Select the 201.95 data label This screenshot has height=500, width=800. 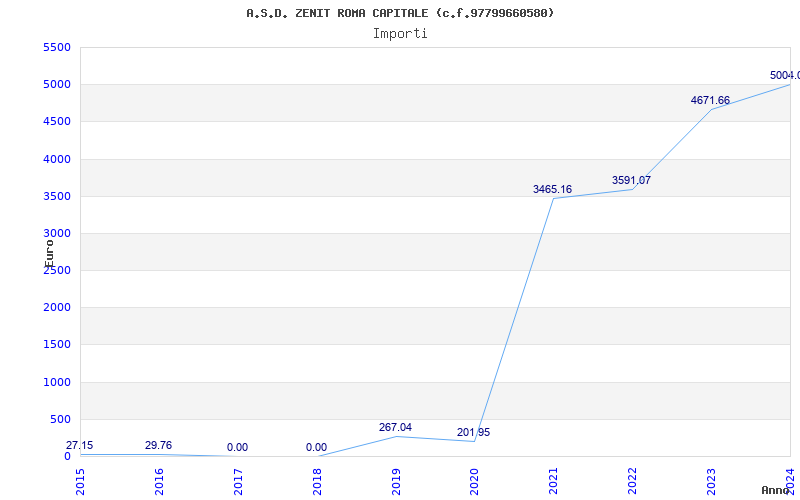[473, 433]
